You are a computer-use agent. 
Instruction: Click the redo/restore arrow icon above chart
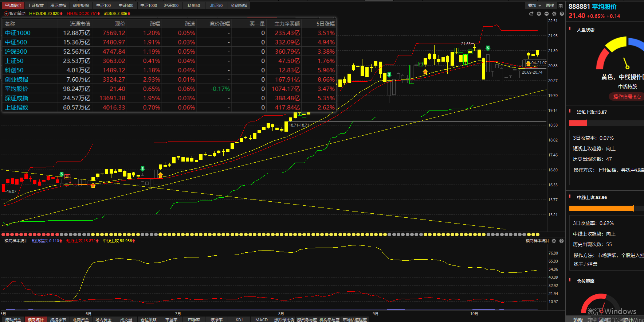pos(531,13)
